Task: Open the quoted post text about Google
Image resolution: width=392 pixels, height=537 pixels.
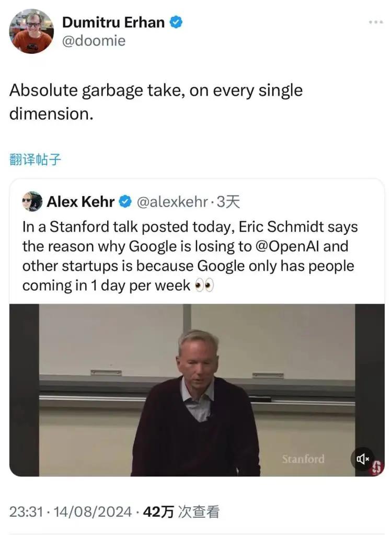Action: (188, 256)
